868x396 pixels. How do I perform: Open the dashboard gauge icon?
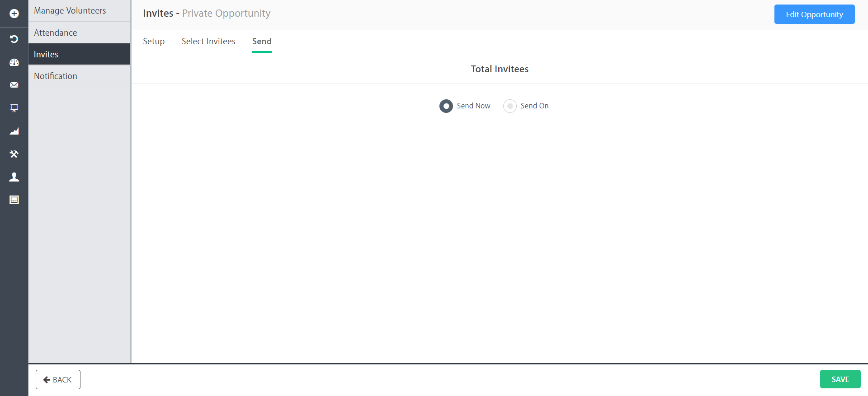[14, 62]
